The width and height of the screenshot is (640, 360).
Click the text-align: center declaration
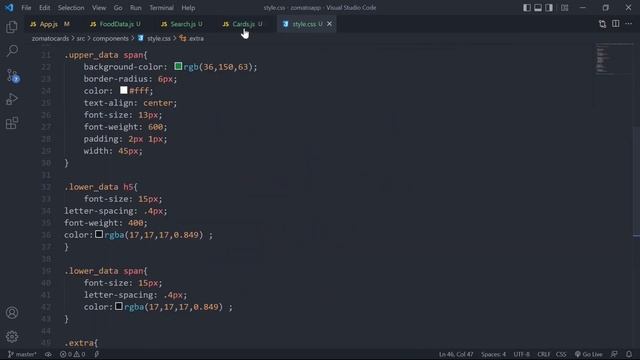tap(130, 103)
